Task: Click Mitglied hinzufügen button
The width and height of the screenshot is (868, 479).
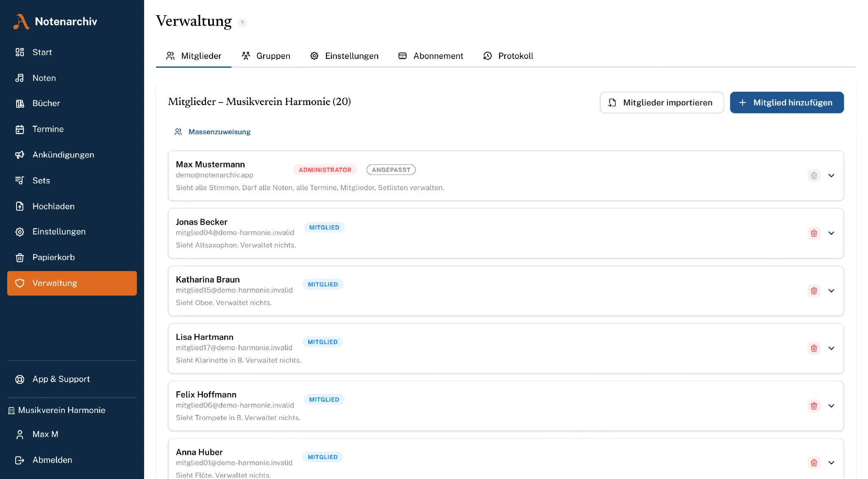Action: coord(787,102)
